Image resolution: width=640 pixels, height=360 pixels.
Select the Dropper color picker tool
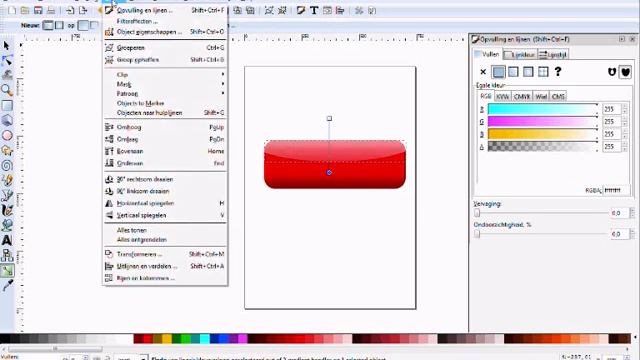[7, 285]
